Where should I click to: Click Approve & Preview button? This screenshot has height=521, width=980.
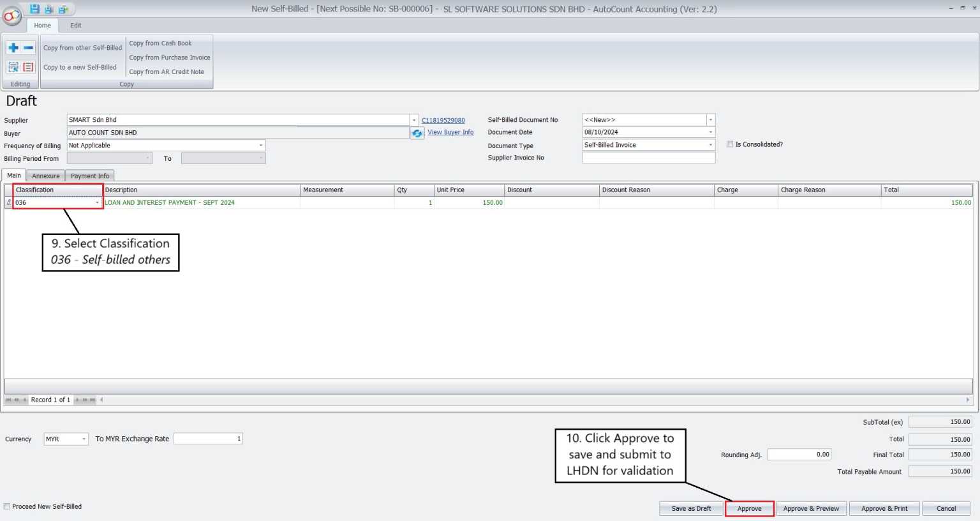[811, 508]
